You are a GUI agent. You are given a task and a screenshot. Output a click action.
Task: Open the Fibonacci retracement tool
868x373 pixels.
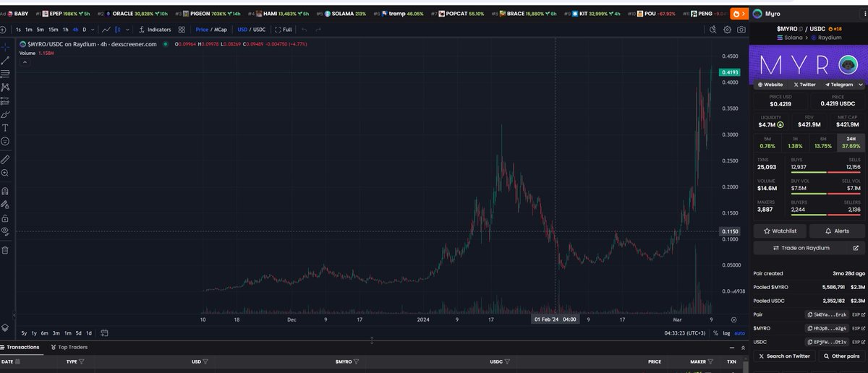click(x=5, y=74)
